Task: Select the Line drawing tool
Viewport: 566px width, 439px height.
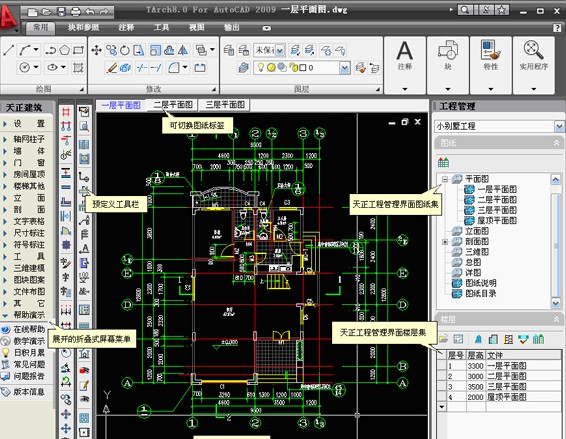Action: click(x=9, y=50)
